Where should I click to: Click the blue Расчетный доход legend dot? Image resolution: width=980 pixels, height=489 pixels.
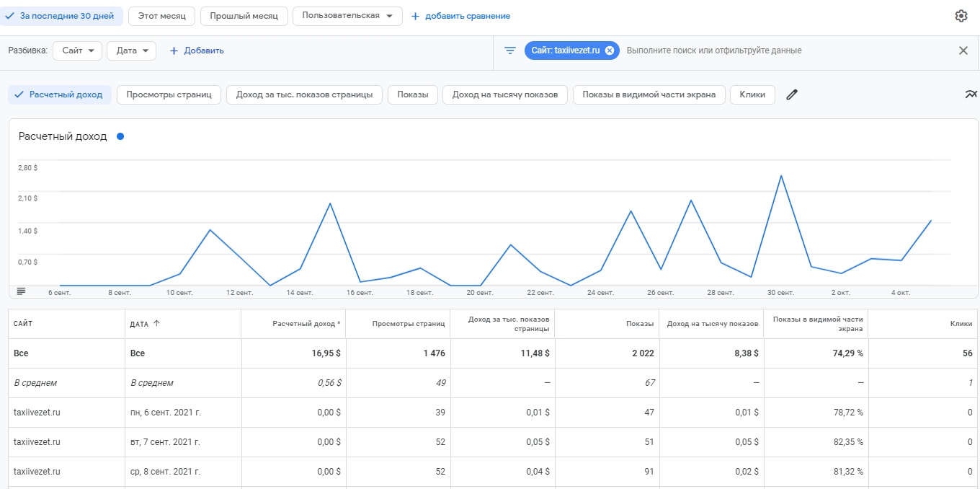point(120,136)
